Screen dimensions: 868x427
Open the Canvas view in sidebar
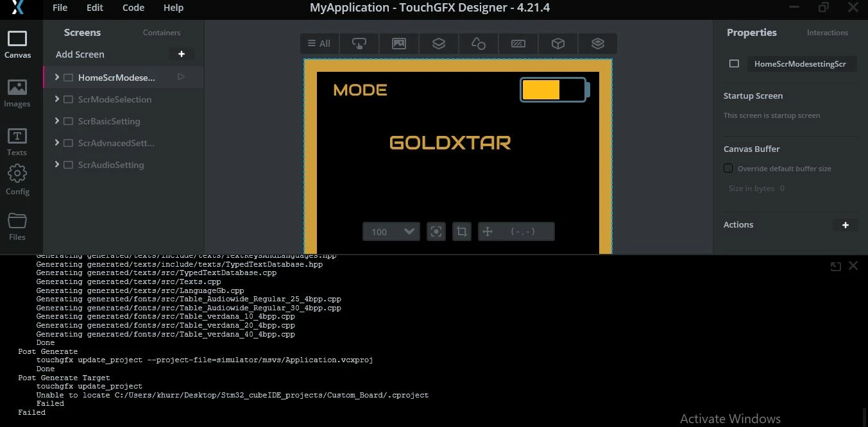(x=17, y=44)
